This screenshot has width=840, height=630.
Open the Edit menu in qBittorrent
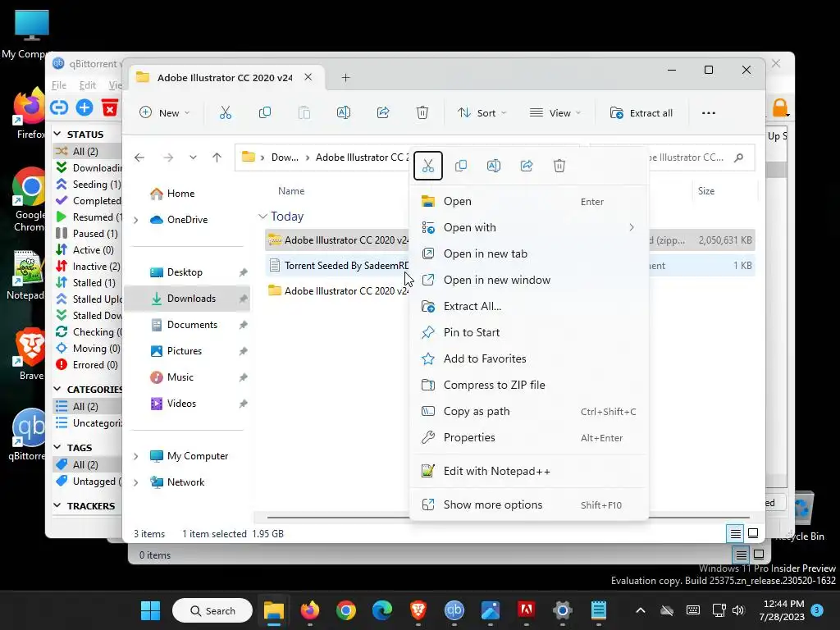click(87, 85)
